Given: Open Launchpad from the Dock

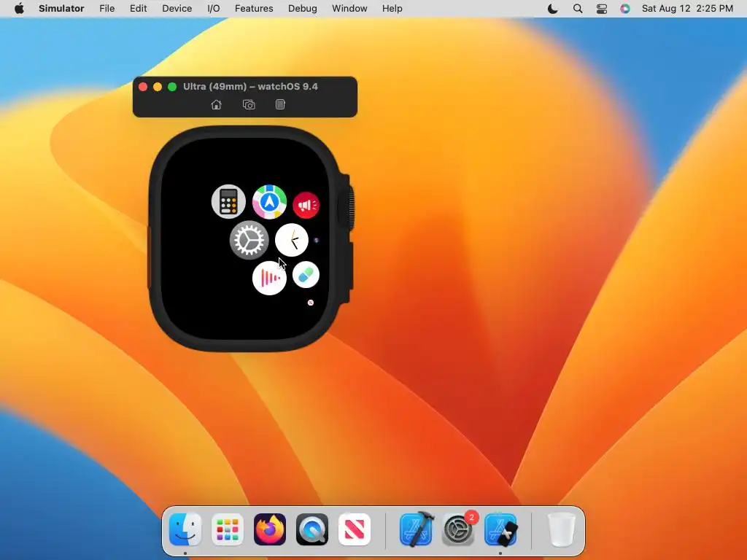Looking at the screenshot, I should coord(228,529).
